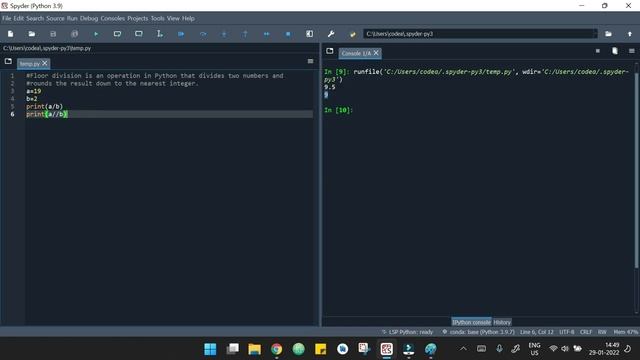Run the file with the play icon
Image resolution: width=640 pixels, height=360 pixels.
coord(96,34)
